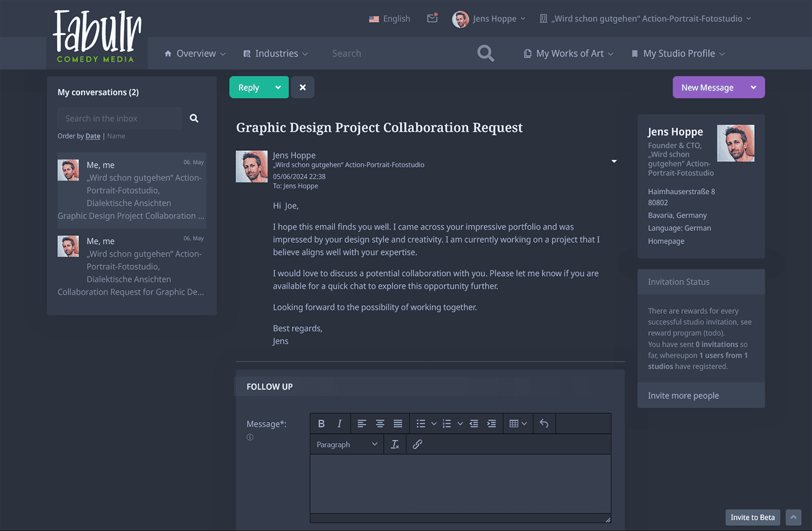Open the Paragraph style dropdown
The image size is (812, 531).
(347, 444)
